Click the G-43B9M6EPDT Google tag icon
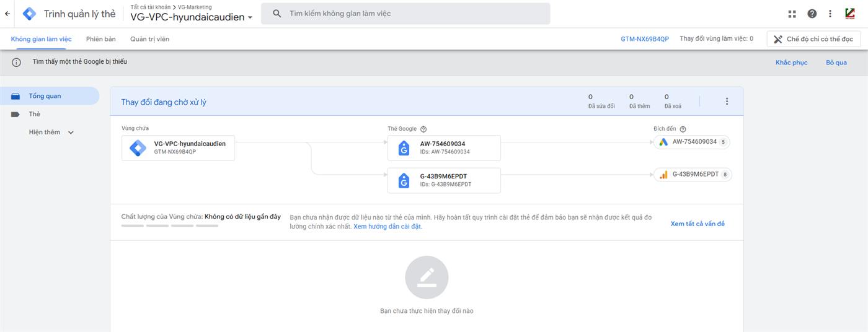868x332 pixels. point(404,180)
